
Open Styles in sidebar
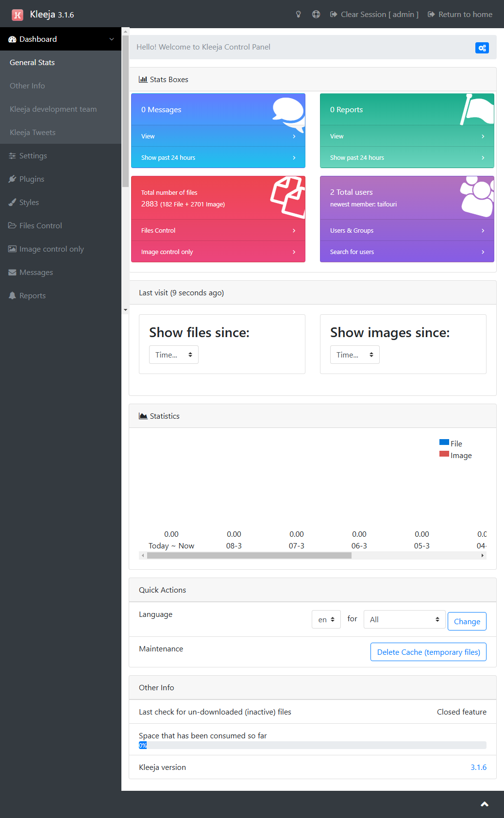[x=61, y=202]
